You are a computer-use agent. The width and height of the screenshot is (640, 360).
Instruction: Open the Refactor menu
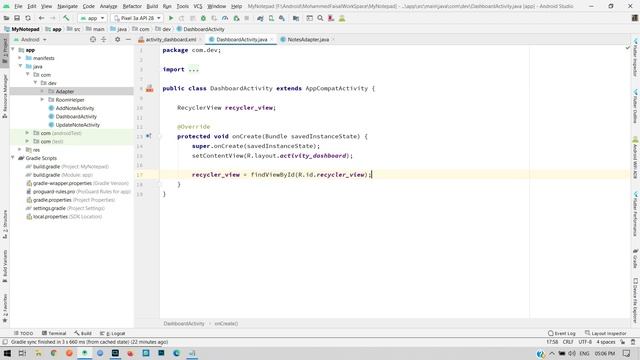[132, 6]
